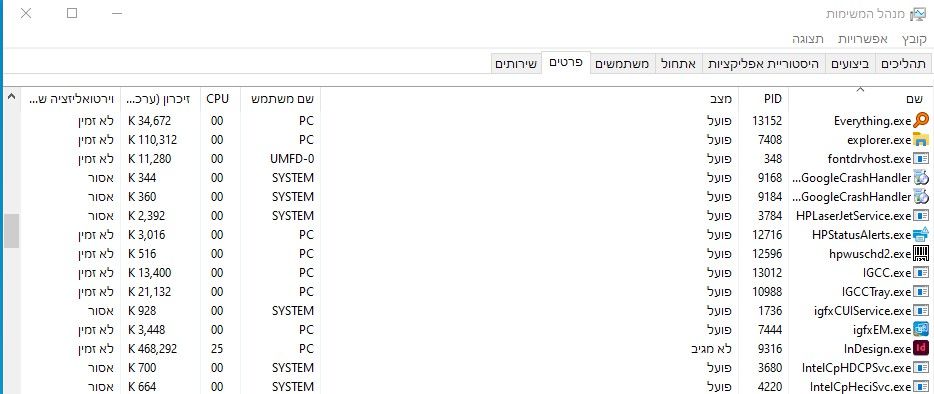934x394 pixels.
Task: Click PID 348 cell
Action: tap(773, 159)
